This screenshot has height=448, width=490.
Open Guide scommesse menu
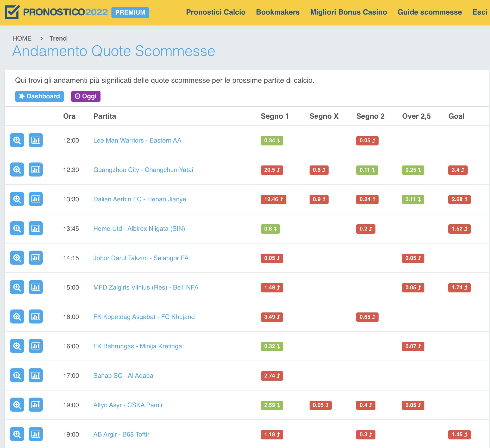click(430, 12)
